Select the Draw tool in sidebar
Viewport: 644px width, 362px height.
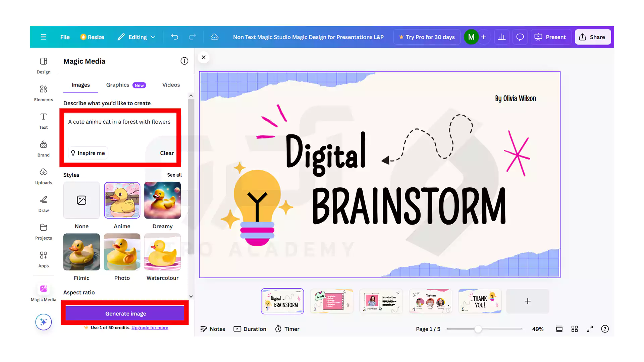tap(43, 204)
